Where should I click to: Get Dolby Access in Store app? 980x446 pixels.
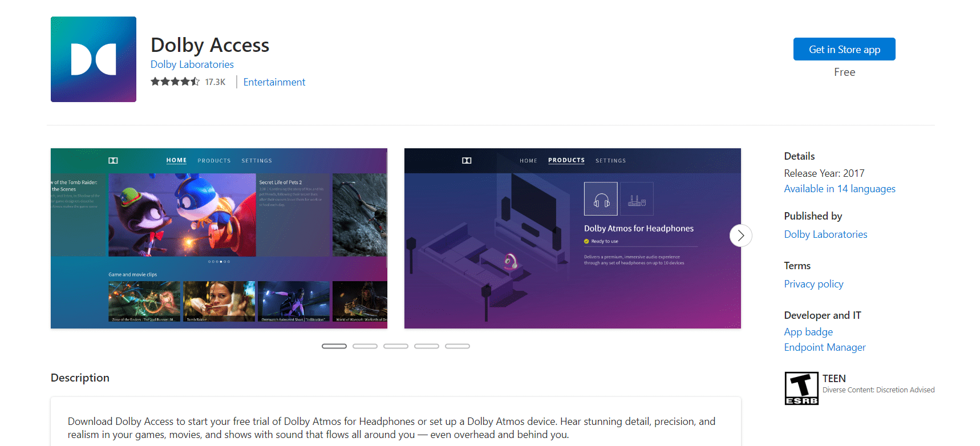844,49
